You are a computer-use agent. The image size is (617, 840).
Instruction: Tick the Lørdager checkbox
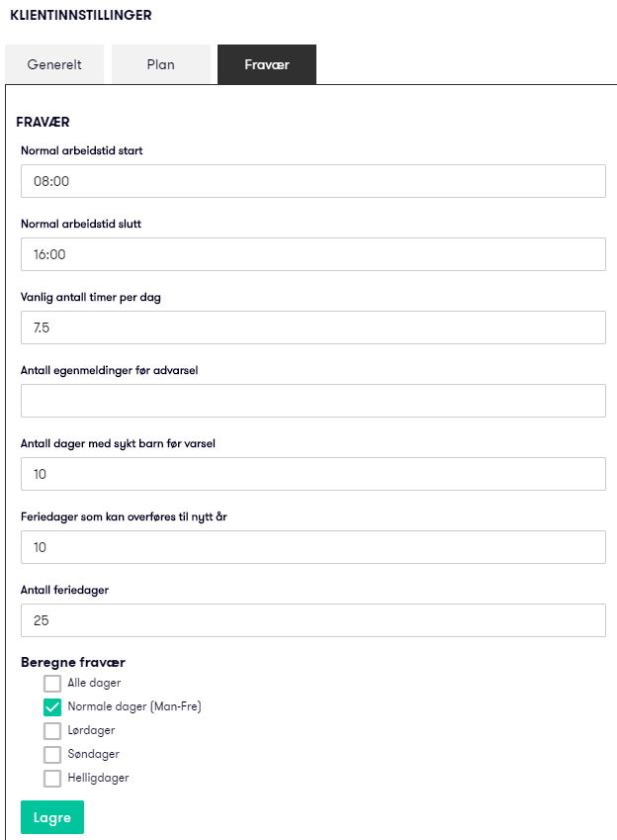click(x=52, y=731)
